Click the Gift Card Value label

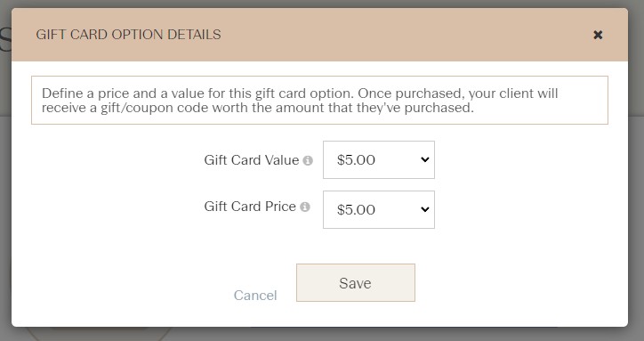click(252, 160)
